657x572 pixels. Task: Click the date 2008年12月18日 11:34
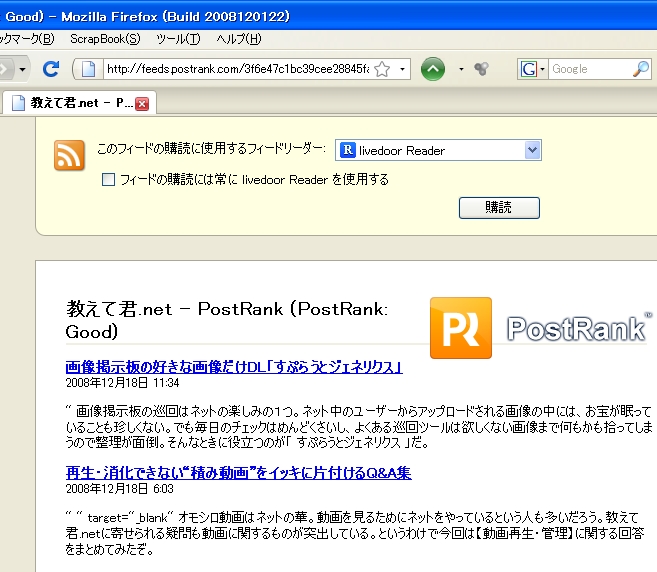click(122, 383)
